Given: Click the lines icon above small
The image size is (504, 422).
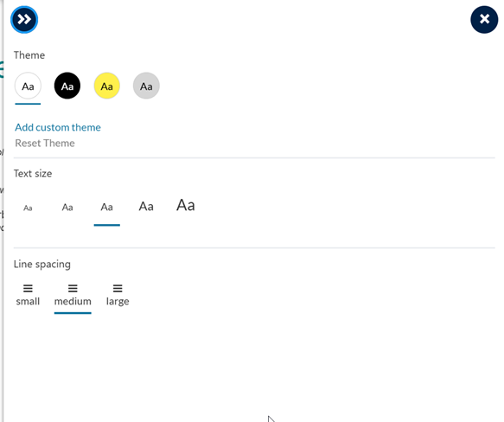Looking at the screenshot, I should coord(28,288).
